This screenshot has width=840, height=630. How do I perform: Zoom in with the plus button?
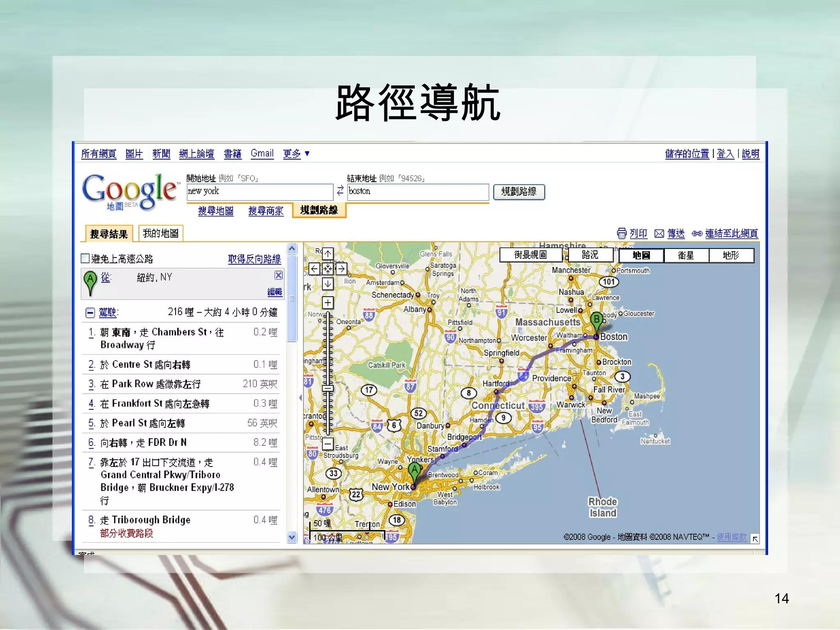[x=327, y=303]
